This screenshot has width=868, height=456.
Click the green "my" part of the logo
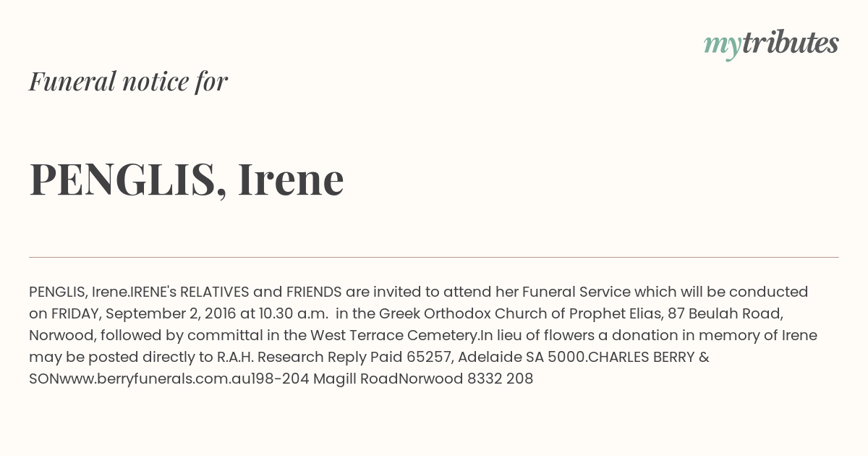722,46
